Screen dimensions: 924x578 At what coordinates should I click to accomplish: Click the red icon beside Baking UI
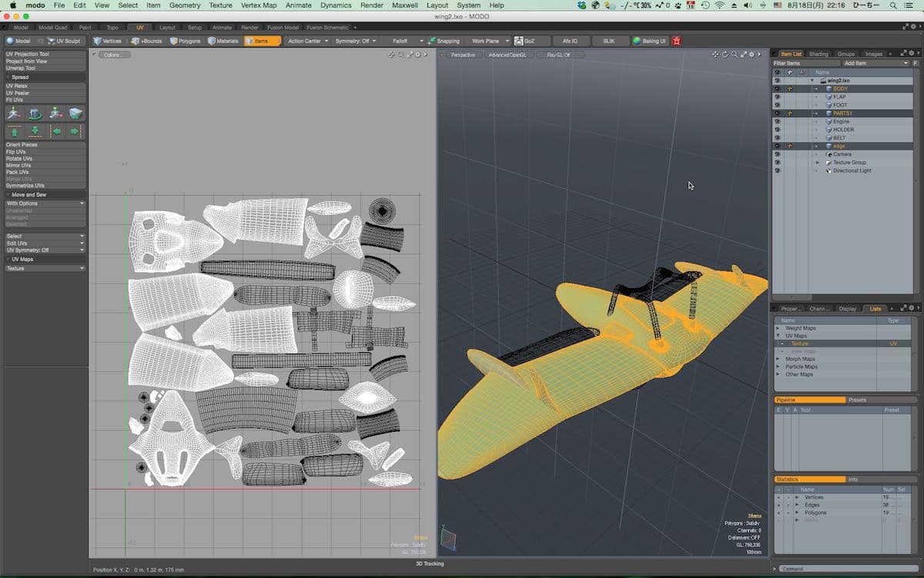tap(676, 41)
